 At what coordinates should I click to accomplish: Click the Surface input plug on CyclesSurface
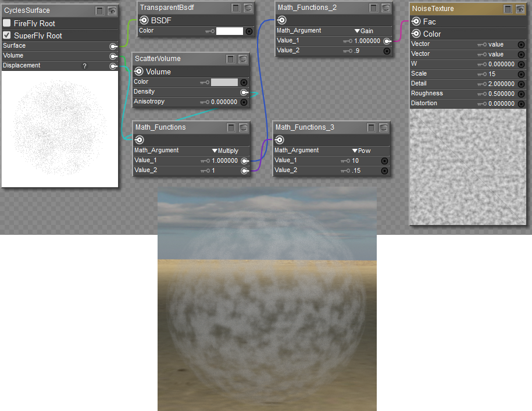point(113,46)
